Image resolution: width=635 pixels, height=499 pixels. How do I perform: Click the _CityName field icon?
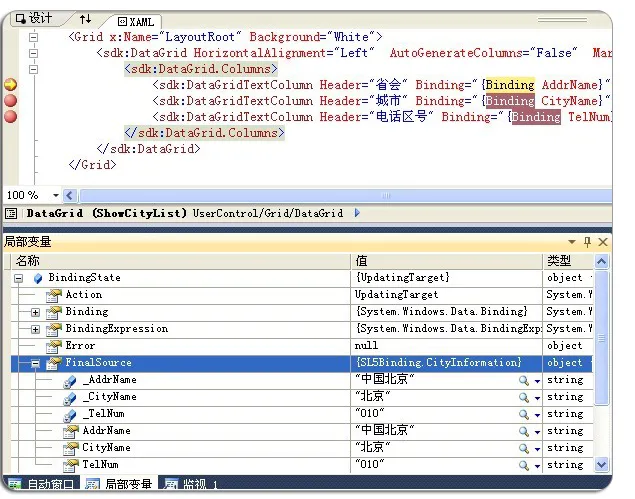click(70, 398)
